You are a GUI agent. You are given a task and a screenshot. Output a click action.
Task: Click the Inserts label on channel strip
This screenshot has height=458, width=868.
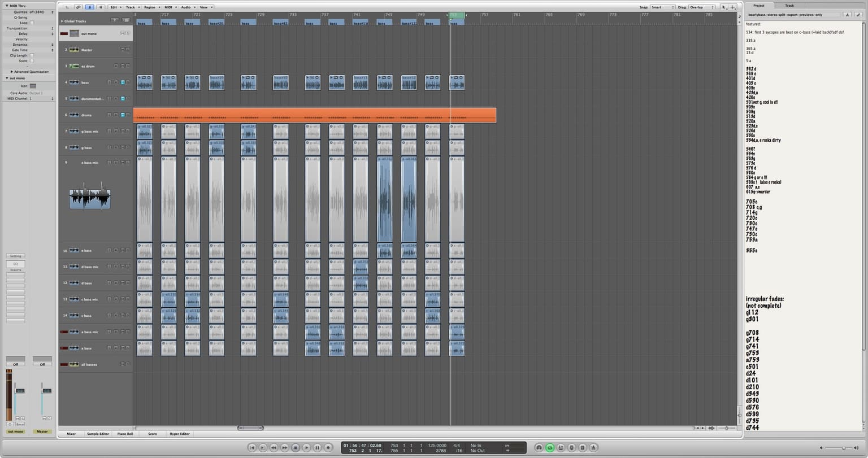click(15, 270)
